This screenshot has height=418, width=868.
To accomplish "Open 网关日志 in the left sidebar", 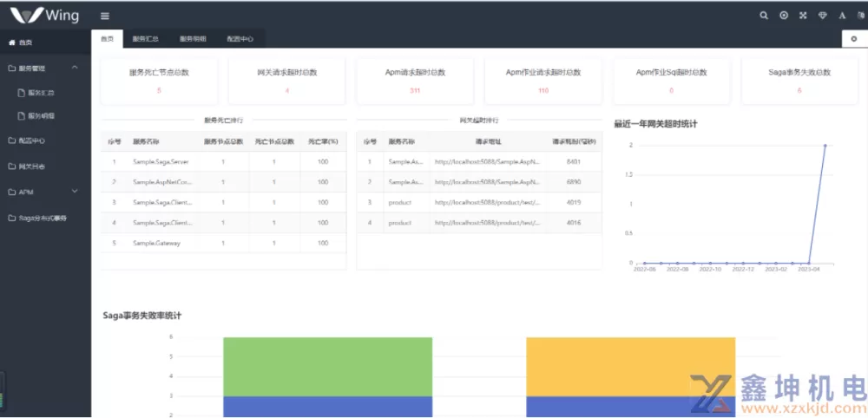I will [45, 167].
